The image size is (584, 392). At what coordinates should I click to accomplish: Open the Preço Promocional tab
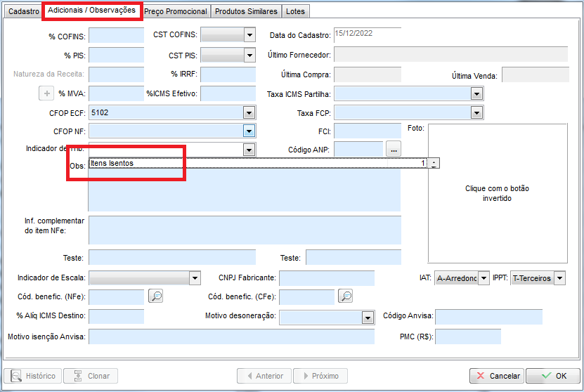(x=176, y=12)
